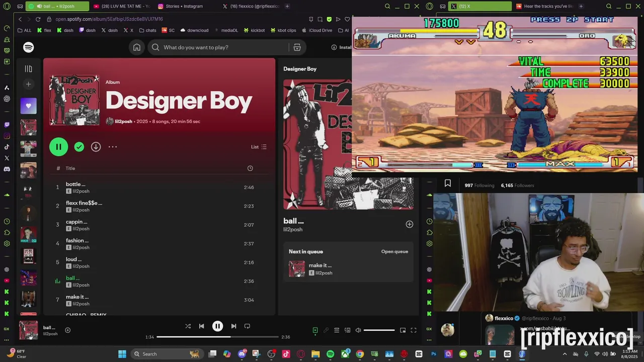644x362 pixels.
Task: Open the Browse icon in search bar
Action: (x=297, y=47)
